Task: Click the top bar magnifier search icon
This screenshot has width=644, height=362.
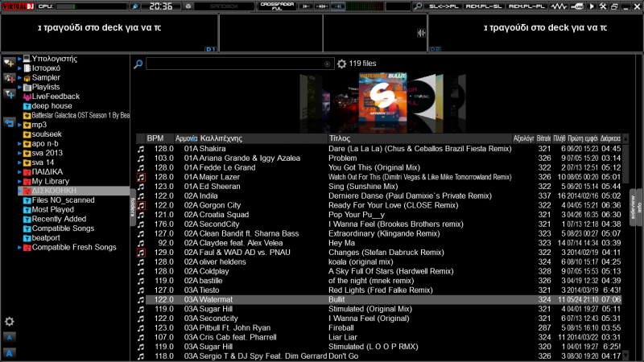Action: click(x=418, y=6)
